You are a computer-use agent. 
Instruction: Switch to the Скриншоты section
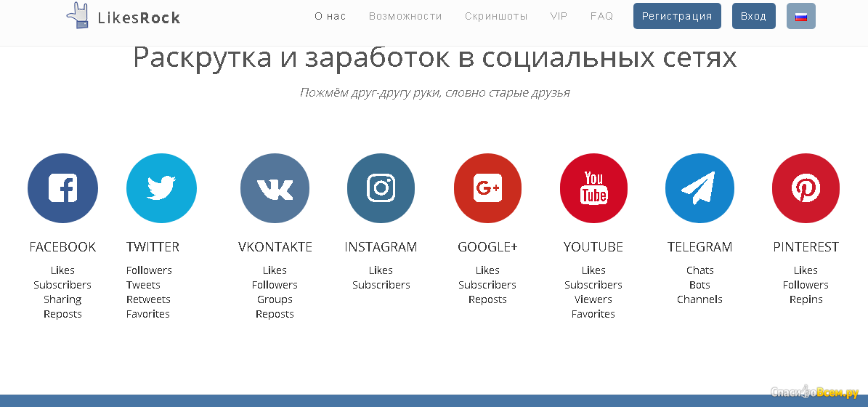click(496, 16)
